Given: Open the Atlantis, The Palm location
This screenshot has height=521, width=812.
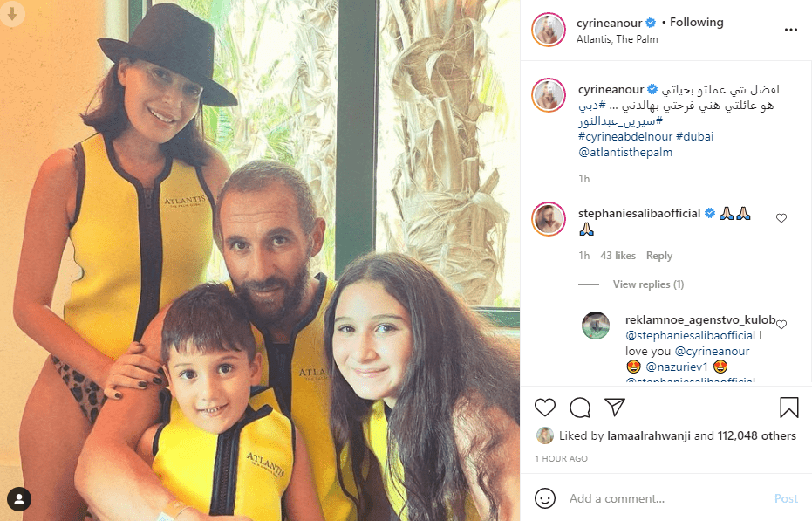Looking at the screenshot, I should 617,39.
